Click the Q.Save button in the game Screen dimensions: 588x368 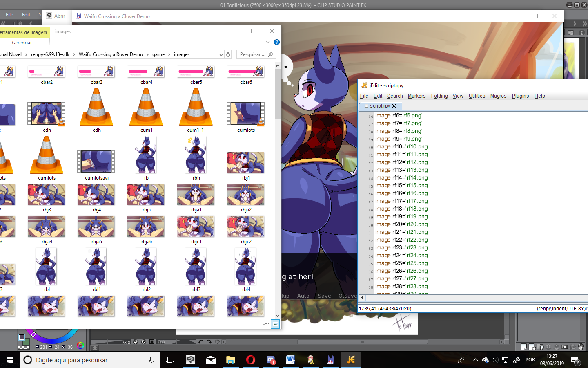click(347, 296)
